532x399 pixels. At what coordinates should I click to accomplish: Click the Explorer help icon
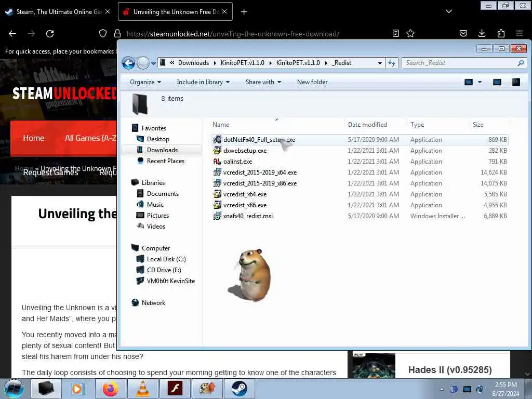point(516,82)
